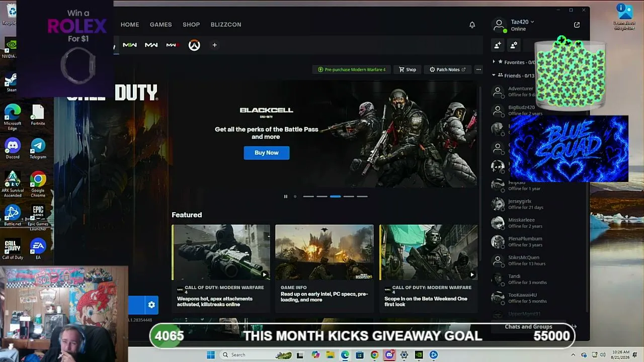Open the Battle.net desktop shortcut

click(13, 216)
